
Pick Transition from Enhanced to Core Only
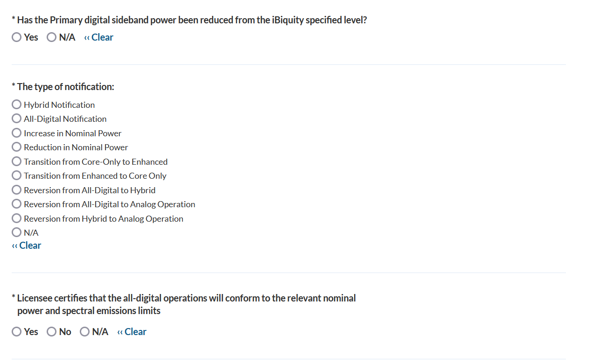coord(17,175)
